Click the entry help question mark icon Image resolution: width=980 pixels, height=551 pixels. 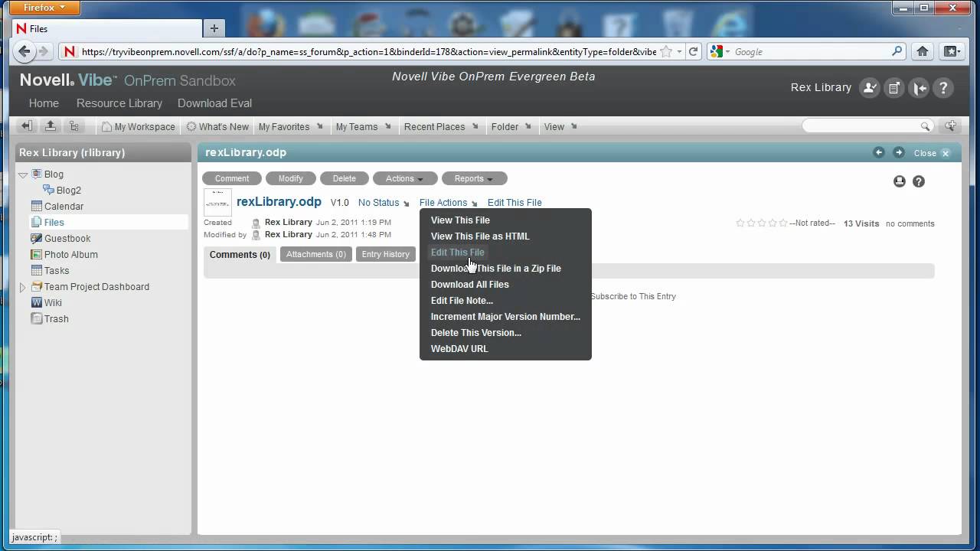[x=919, y=181]
